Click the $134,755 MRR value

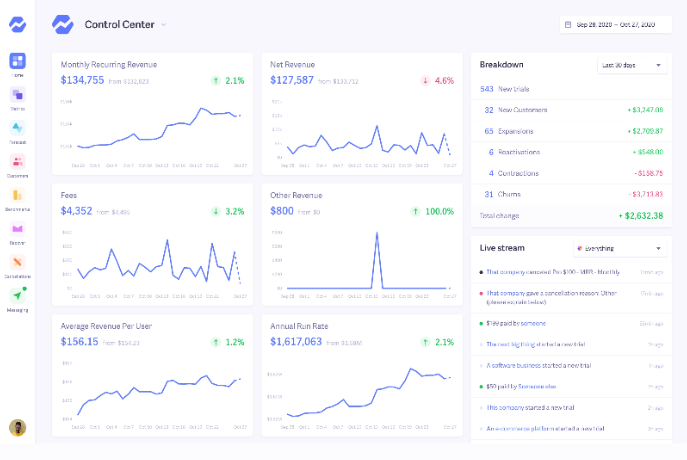82,80
